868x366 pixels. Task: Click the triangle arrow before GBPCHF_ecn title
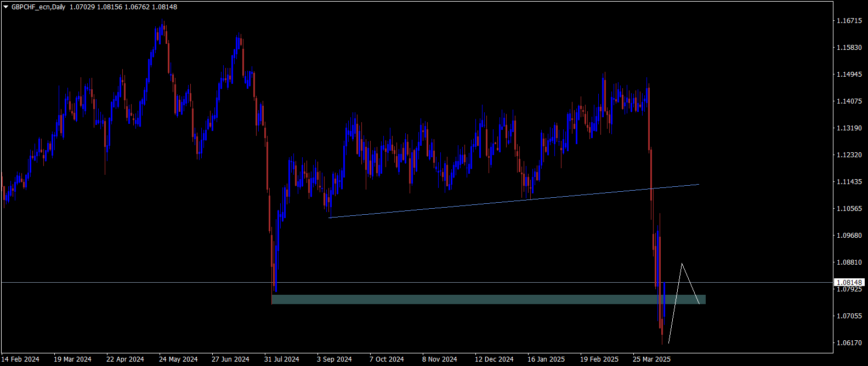pyautogui.click(x=6, y=7)
